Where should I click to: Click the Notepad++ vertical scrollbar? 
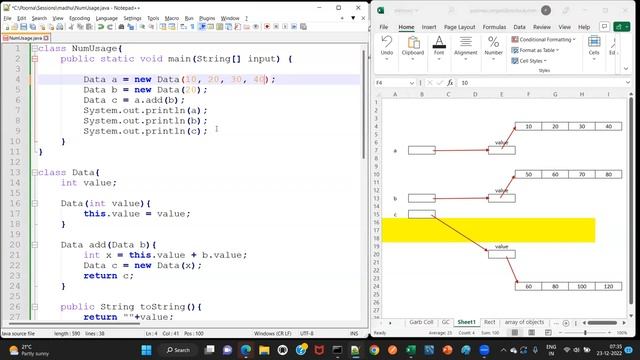pos(363,104)
